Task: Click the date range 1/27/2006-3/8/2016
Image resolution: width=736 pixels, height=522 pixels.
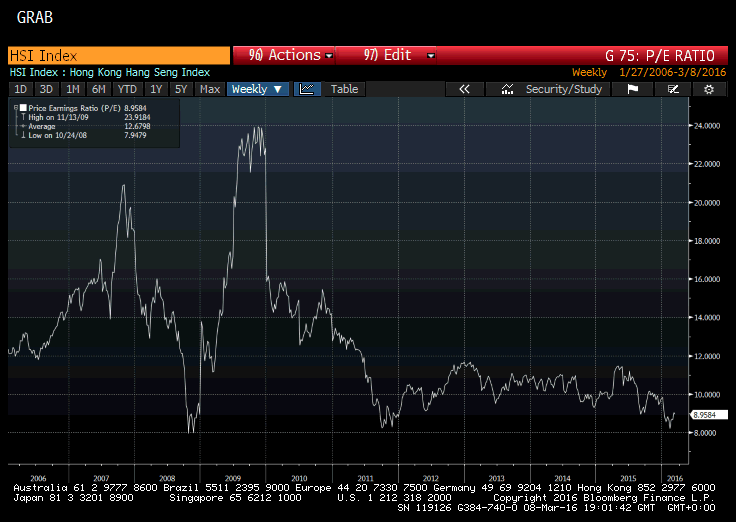Action: pyautogui.click(x=672, y=72)
